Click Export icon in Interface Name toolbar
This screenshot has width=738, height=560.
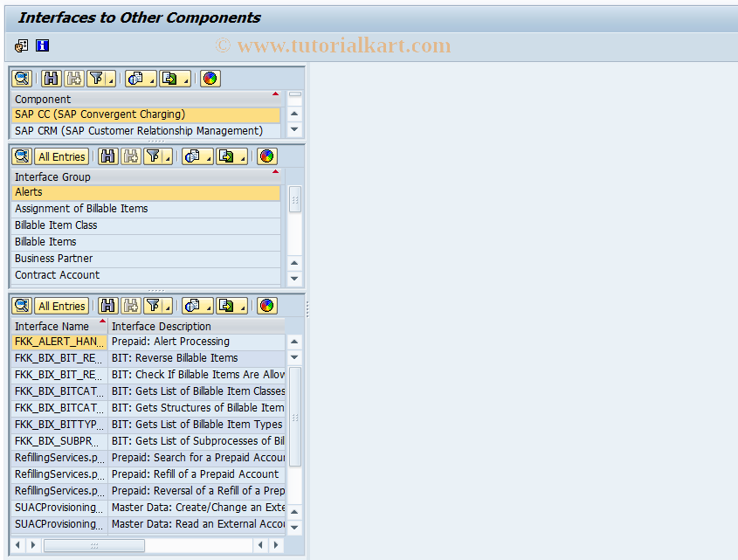[x=226, y=306]
